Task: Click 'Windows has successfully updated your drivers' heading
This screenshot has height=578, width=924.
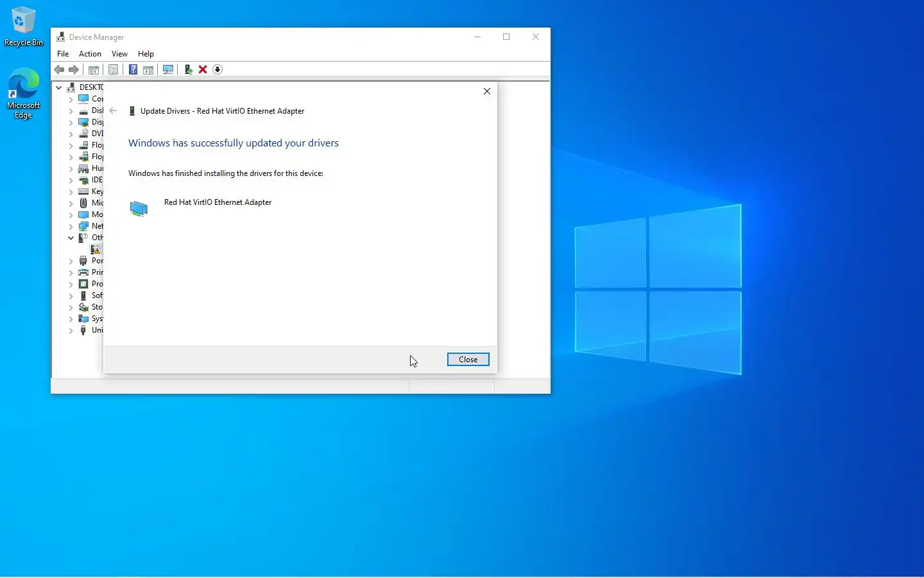Action: (x=234, y=143)
